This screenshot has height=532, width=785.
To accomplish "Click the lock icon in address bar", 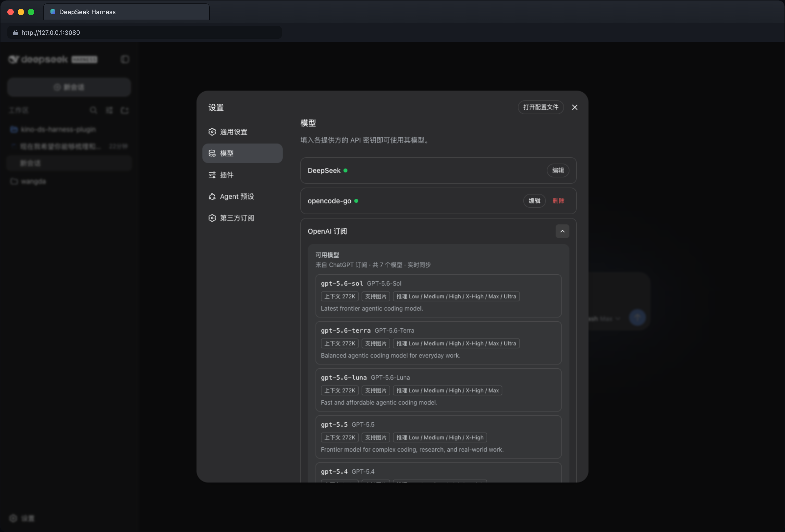I will point(15,32).
